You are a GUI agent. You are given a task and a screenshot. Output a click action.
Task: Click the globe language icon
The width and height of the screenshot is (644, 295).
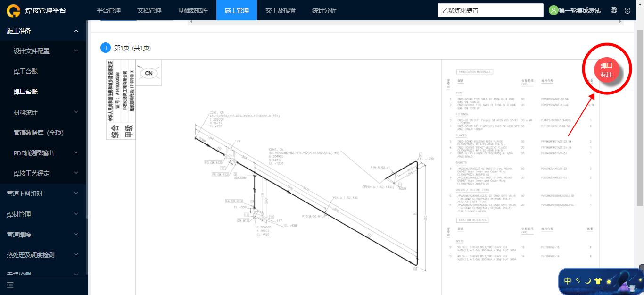coord(614,10)
